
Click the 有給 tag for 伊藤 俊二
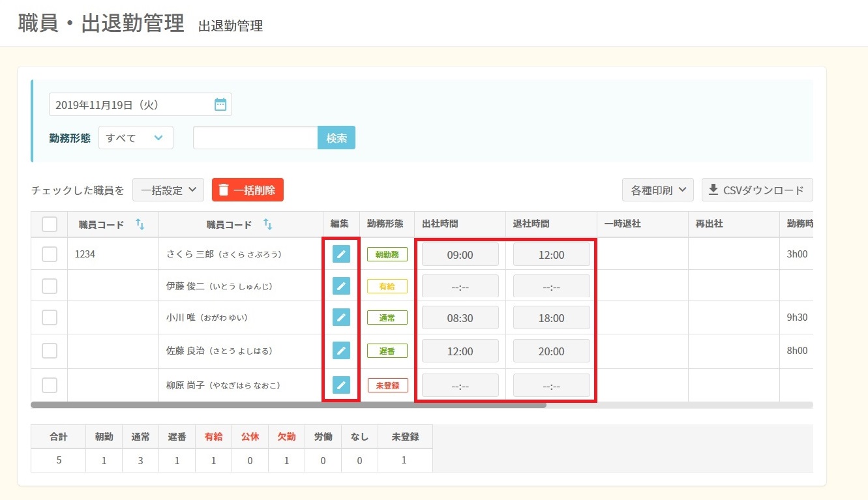387,286
